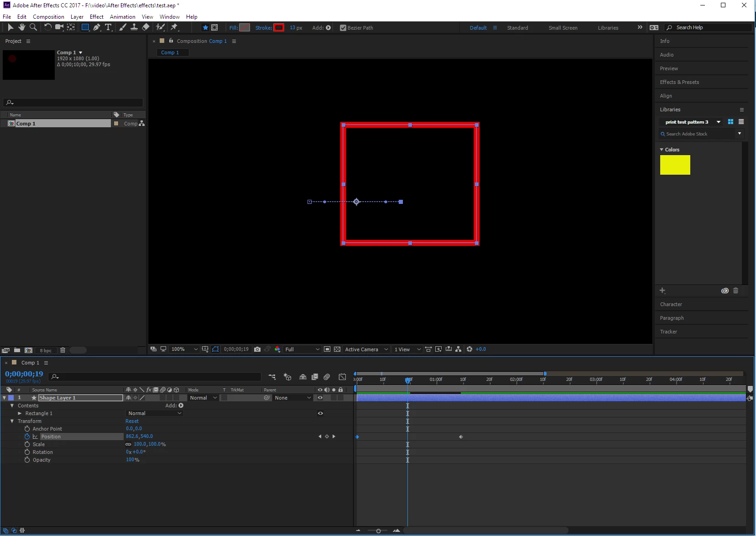Click the add plus icon in Libraries panel
The height and width of the screenshot is (536, 756).
[662, 291]
